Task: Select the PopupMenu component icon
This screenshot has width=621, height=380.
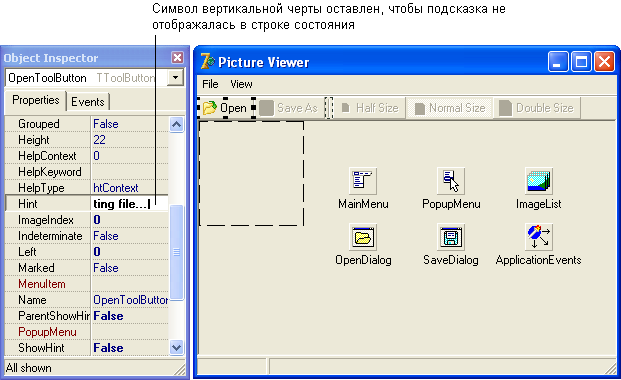Action: click(x=451, y=180)
